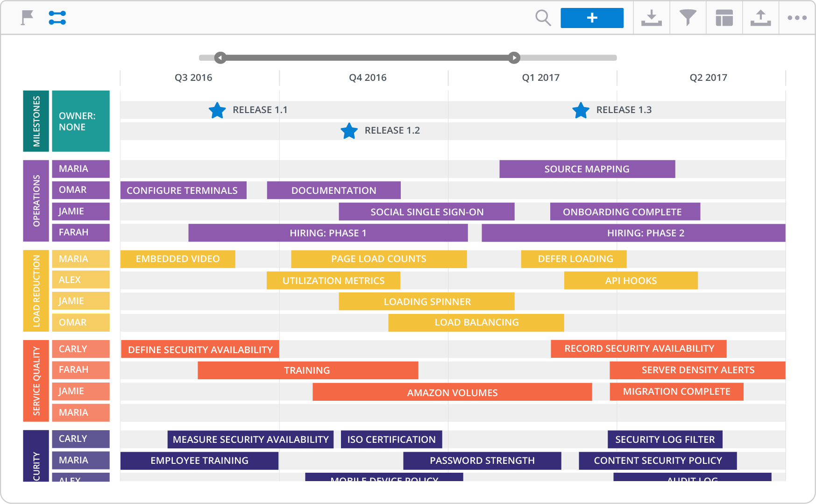The height and width of the screenshot is (504, 816).
Task: Open the Define Security Availability bar
Action: tap(200, 349)
